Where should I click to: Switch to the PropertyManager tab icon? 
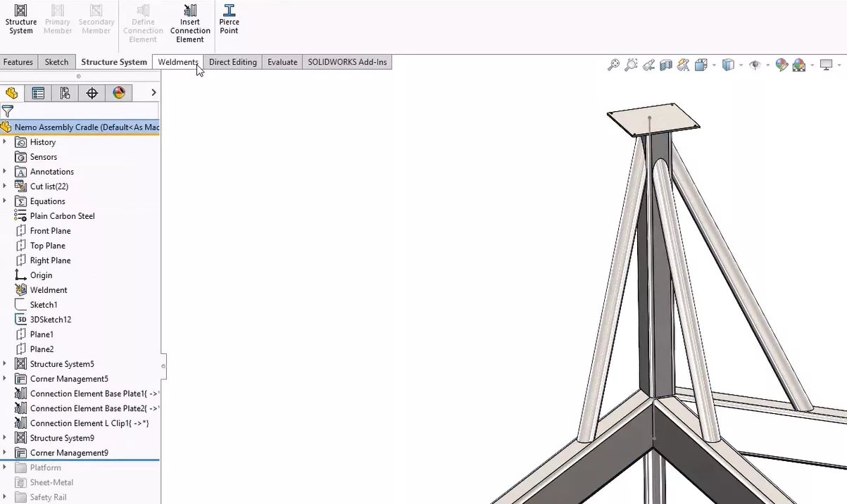coord(38,92)
